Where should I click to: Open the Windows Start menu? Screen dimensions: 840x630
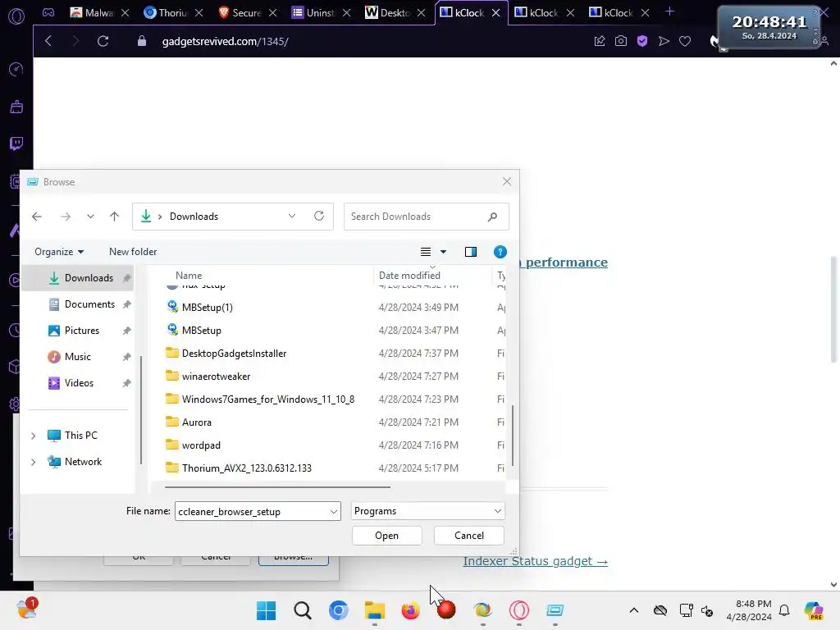click(x=267, y=610)
